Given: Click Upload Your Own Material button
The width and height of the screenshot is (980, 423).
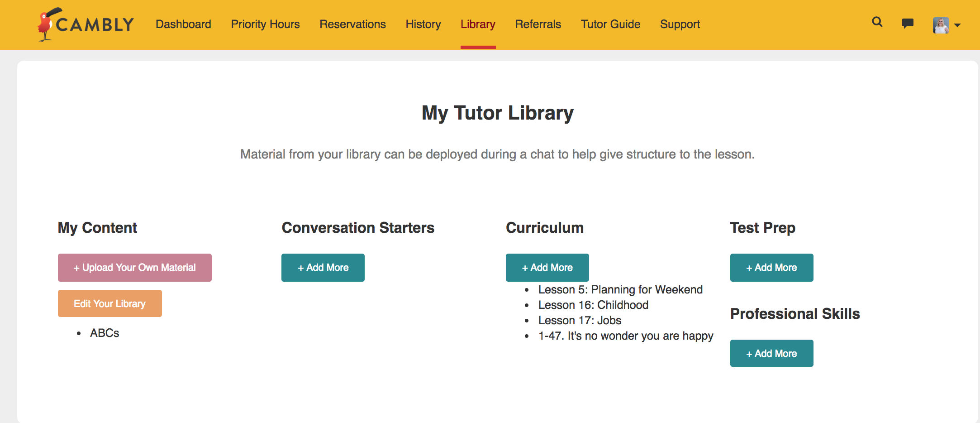Looking at the screenshot, I should [x=135, y=268].
